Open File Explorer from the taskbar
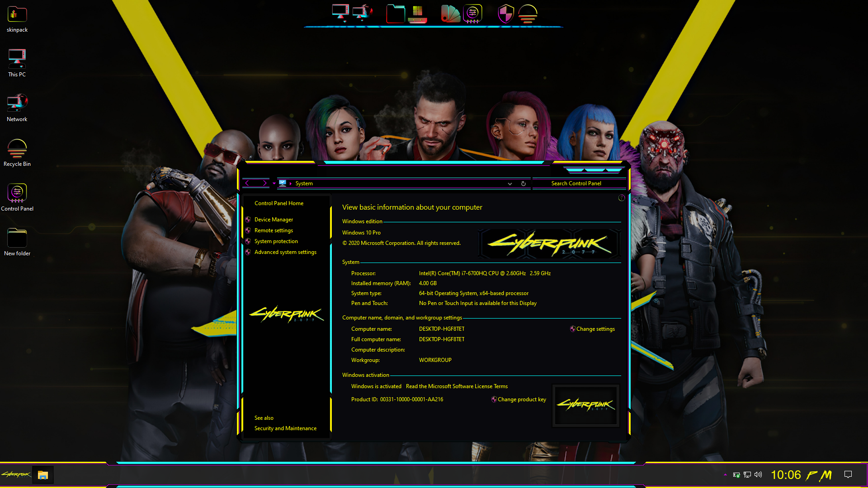Viewport: 868px width, 488px height. (43, 475)
